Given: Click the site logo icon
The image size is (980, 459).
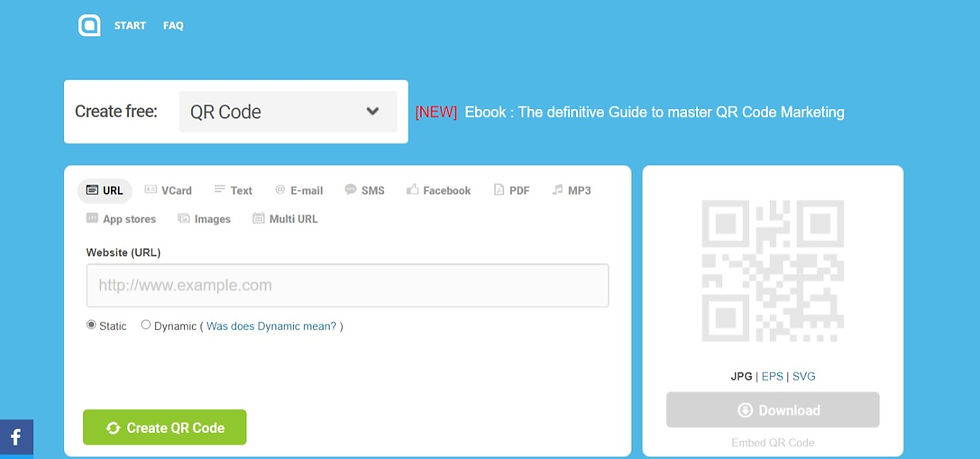Looking at the screenshot, I should click(x=89, y=26).
